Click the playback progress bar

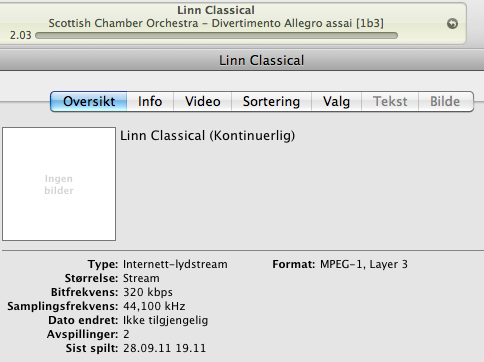point(217,35)
